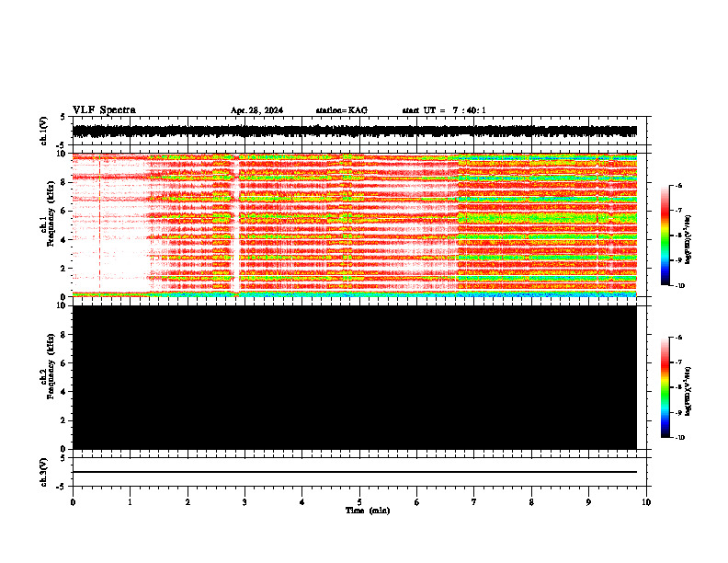Click the 'Time (min)' axis title
728x563 pixels.
pyautogui.click(x=368, y=511)
